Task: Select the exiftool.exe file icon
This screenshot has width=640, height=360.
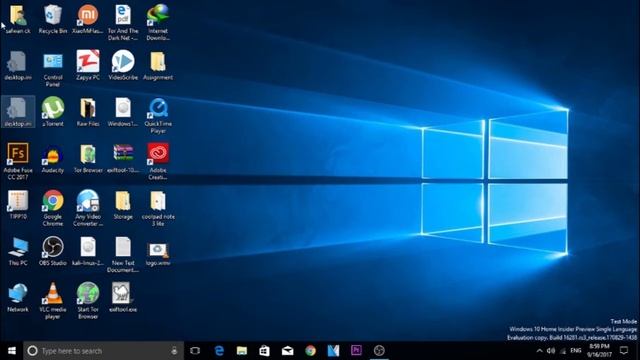Action: [x=123, y=298]
